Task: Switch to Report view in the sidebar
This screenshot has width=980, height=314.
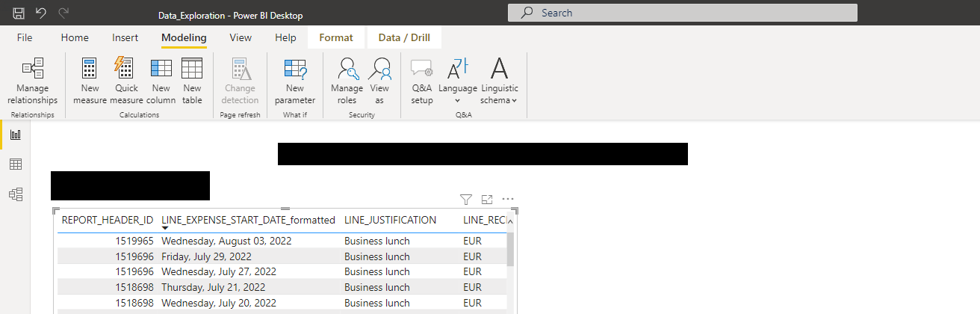Action: [x=15, y=135]
